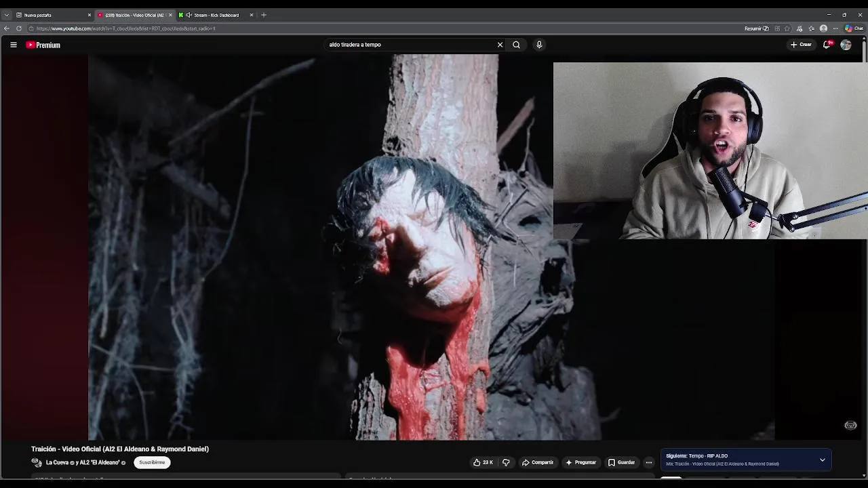Open browser extensions icon

800,28
